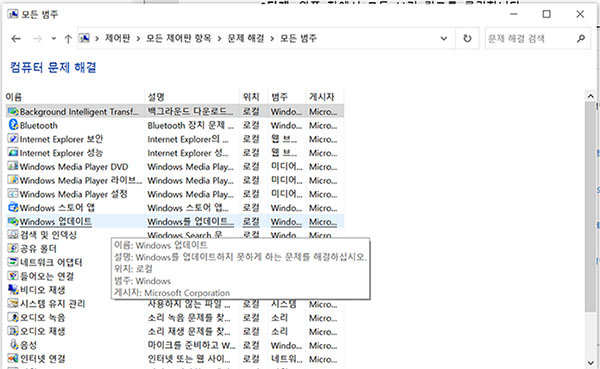Click 'Internet Explorer의...' description cell
The width and height of the screenshot is (600, 369).
tap(188, 139)
